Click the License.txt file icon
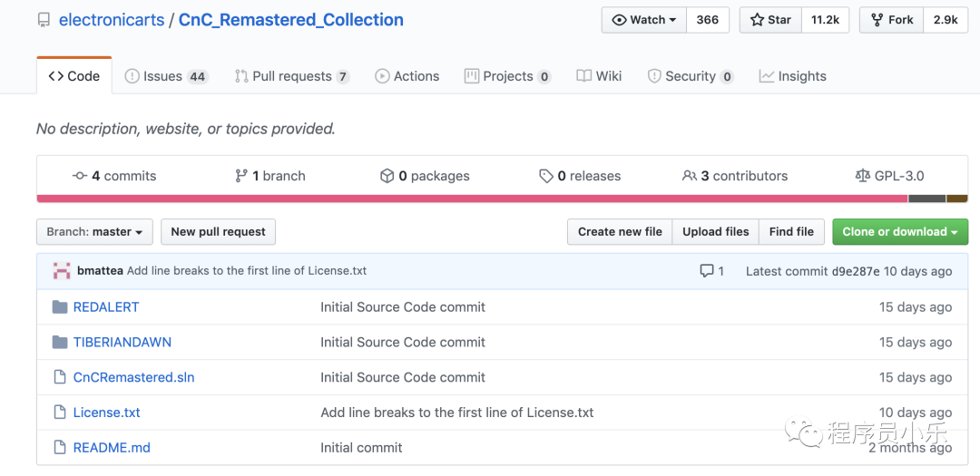Image resolution: width=980 pixels, height=476 pixels. point(59,413)
